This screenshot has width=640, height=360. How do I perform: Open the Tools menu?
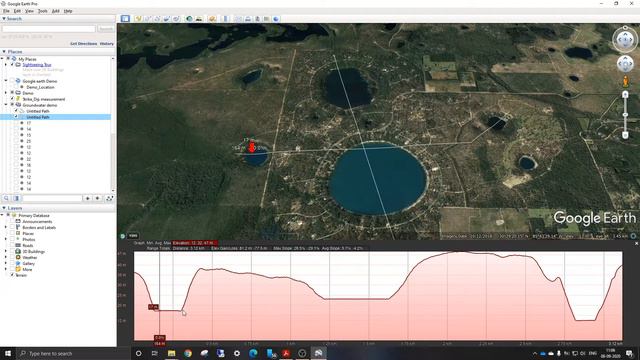coord(42,11)
